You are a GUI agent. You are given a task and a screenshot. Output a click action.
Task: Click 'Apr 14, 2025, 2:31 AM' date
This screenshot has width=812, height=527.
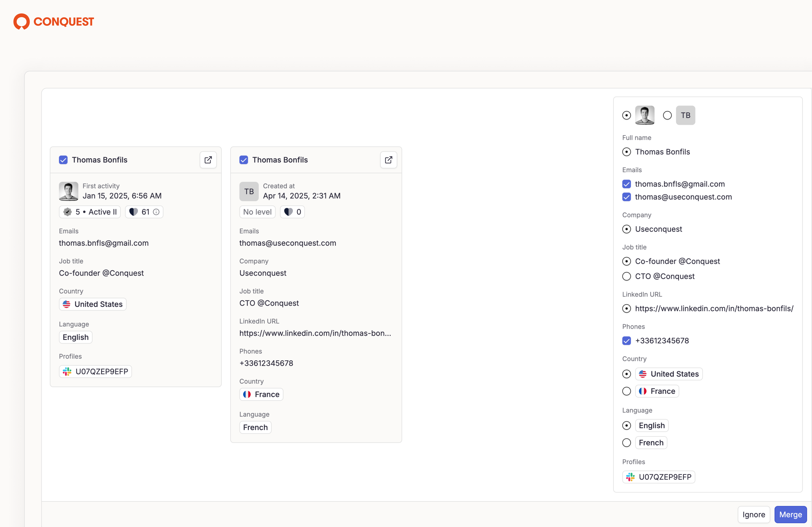pyautogui.click(x=302, y=196)
